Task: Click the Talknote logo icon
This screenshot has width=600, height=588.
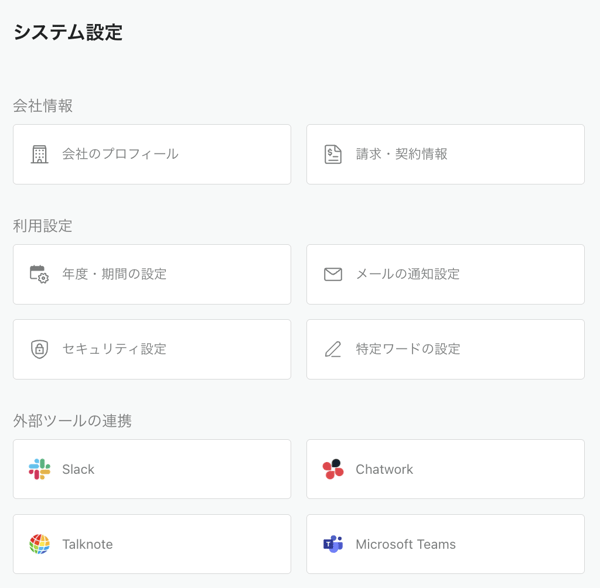Action: [39, 544]
